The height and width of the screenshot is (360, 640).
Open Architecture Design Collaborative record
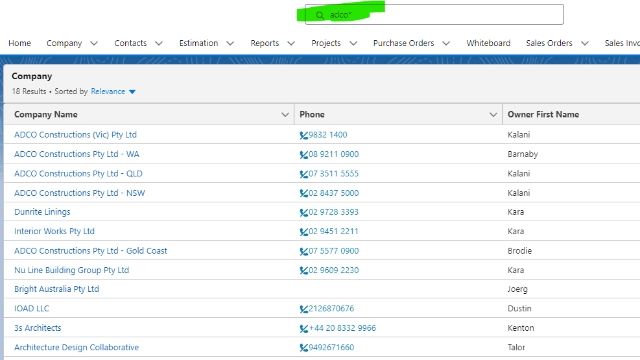76,347
